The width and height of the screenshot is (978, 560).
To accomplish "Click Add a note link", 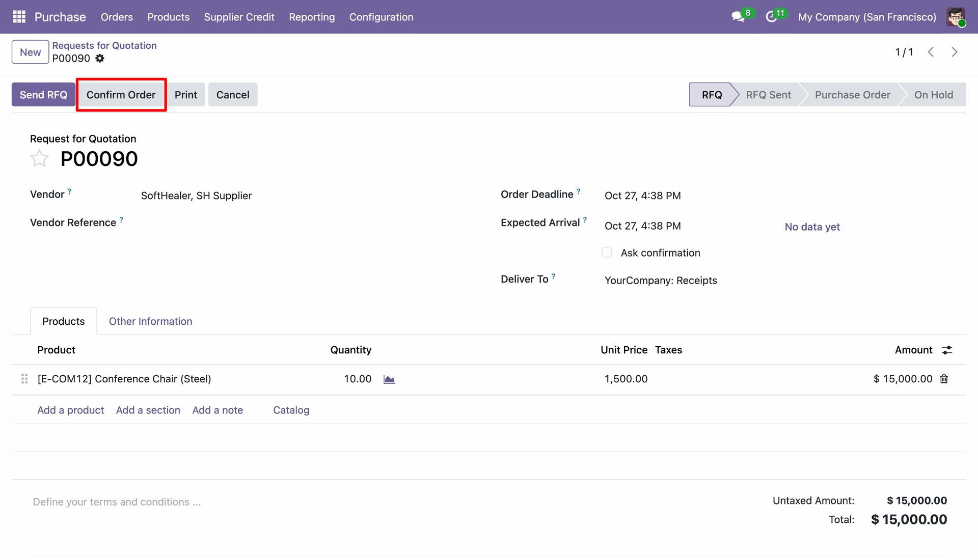I will pos(218,410).
